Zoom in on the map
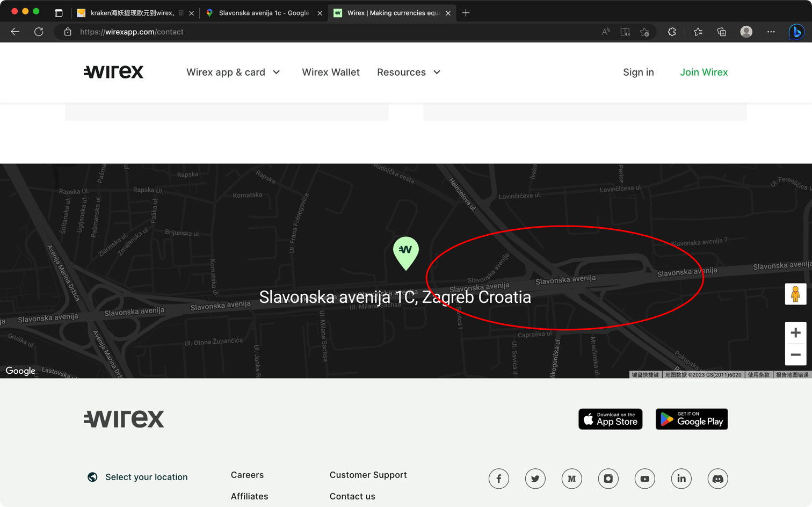The height and width of the screenshot is (507, 812). pyautogui.click(x=795, y=333)
